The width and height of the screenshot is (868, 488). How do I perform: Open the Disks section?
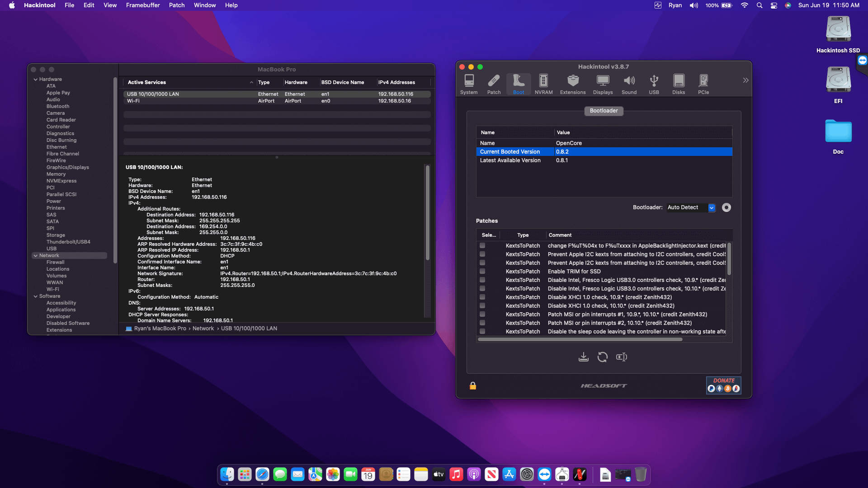tap(679, 84)
